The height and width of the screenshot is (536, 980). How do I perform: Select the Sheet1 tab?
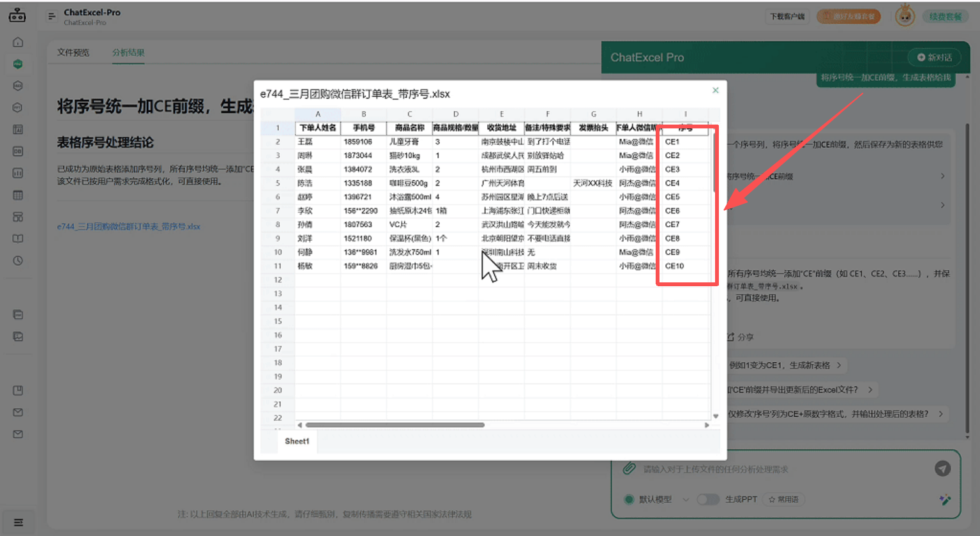[297, 441]
